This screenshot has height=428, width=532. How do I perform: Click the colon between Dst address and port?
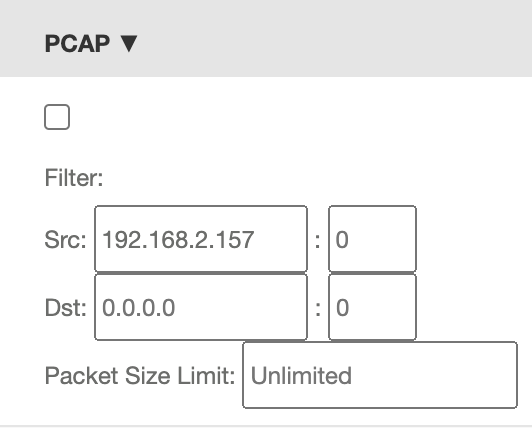click(x=318, y=309)
